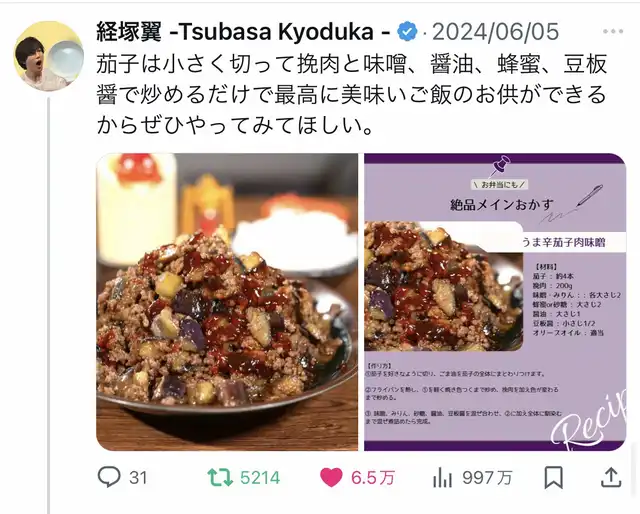Viewport: 640px width, 514px height.
Task: Open the 経塚翼 -Tsubasa Kyoduka- display name
Action: click(x=244, y=31)
